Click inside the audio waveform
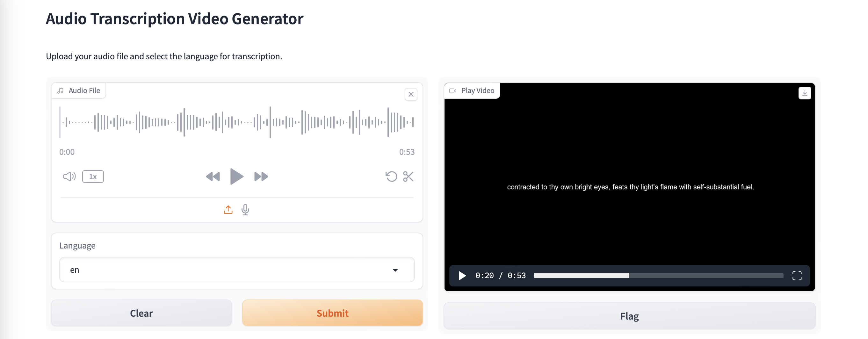The height and width of the screenshot is (339, 868). [x=237, y=122]
